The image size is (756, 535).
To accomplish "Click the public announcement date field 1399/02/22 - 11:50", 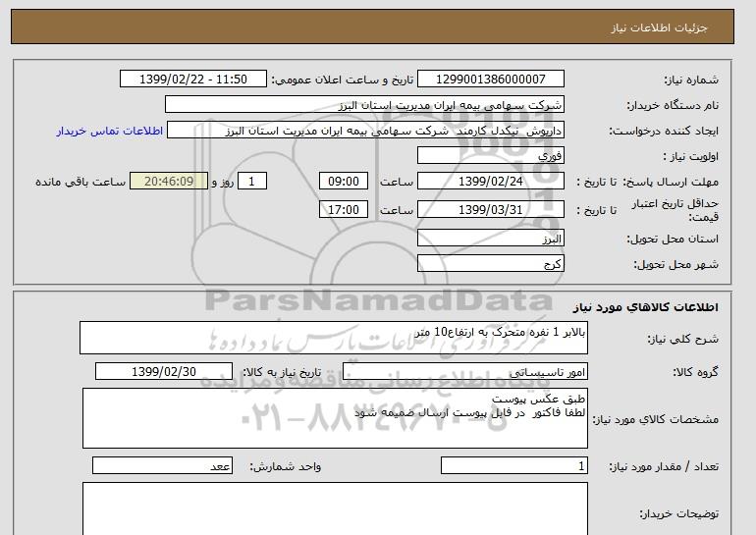I will [192, 80].
